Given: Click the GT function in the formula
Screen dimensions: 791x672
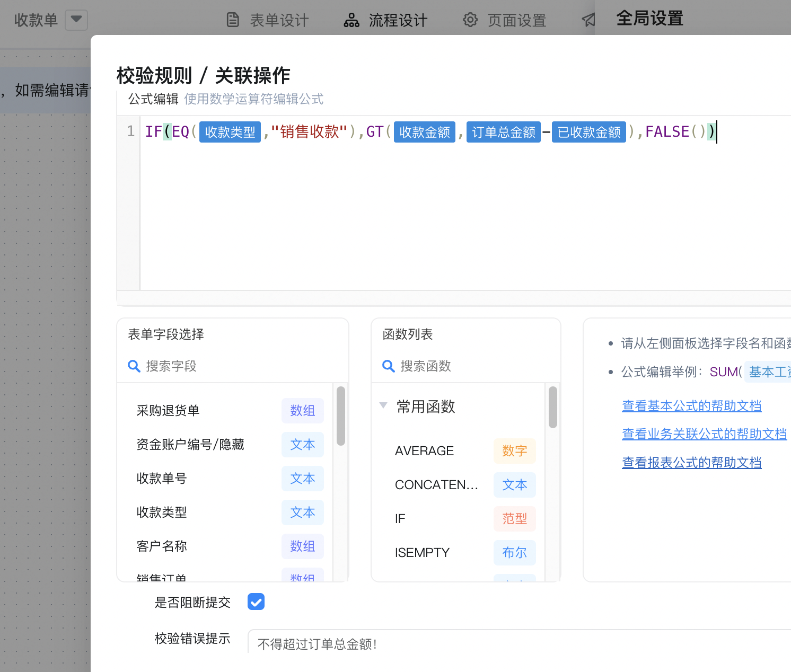Looking at the screenshot, I should 375,131.
